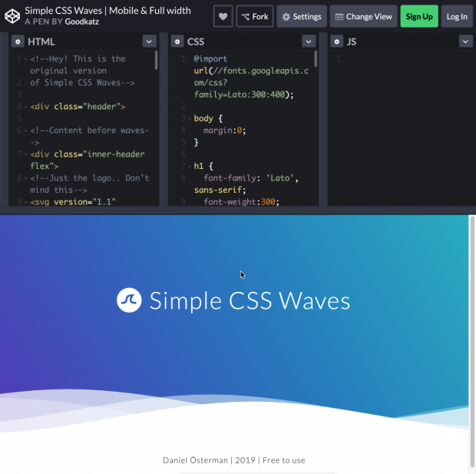Expand the HTML panel dropdown chevron
The height and width of the screenshot is (474, 476).
(x=149, y=41)
